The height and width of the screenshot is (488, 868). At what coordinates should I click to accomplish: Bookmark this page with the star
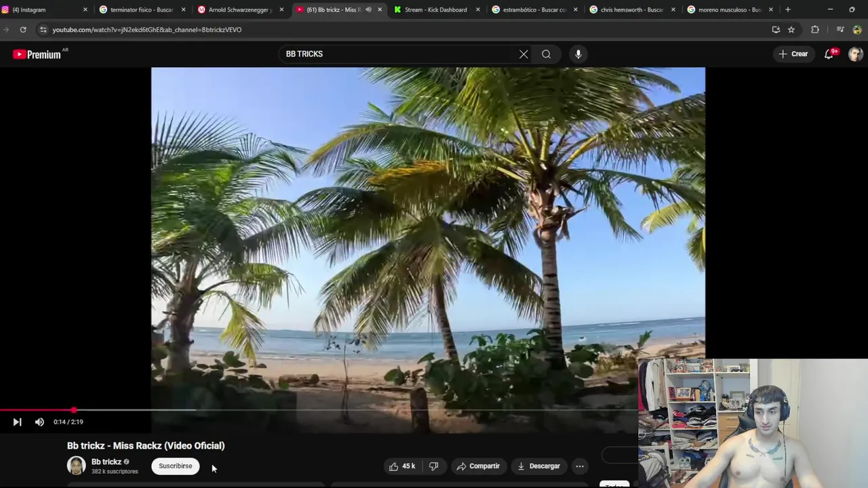pyautogui.click(x=791, y=30)
